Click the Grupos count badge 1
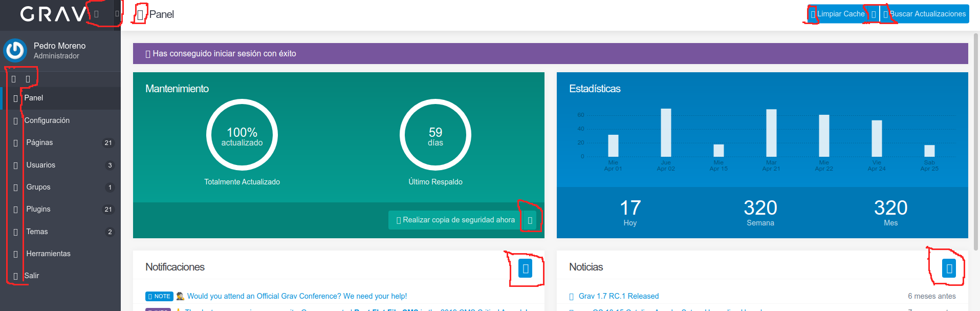Image resolution: width=980 pixels, height=311 pixels. point(110,188)
